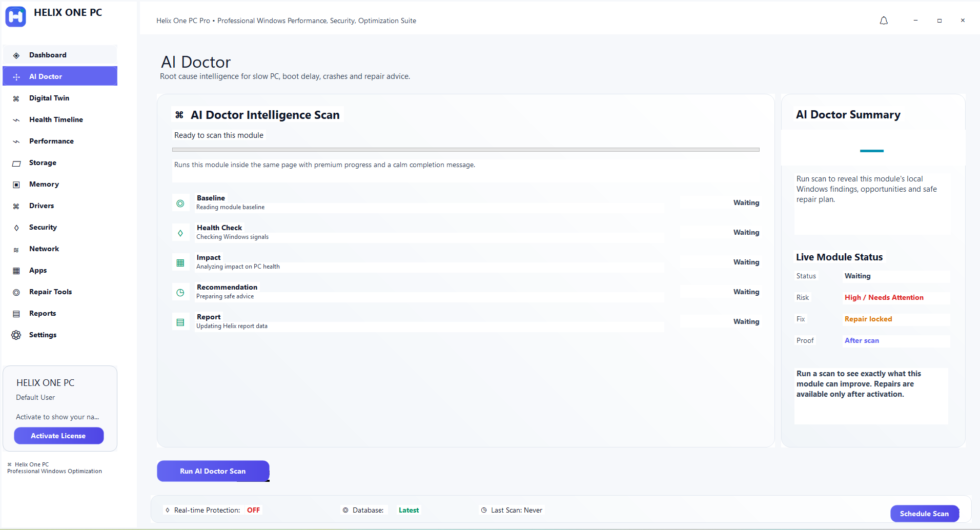Click the Last Scan clock icon
Screen dimensions: 980x530
(484, 510)
